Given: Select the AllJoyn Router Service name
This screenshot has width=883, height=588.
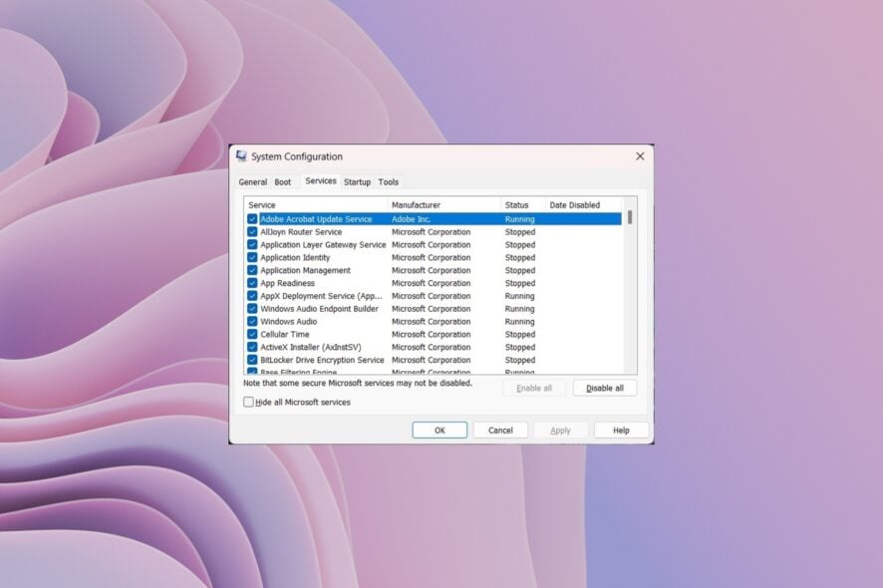Looking at the screenshot, I should click(301, 231).
